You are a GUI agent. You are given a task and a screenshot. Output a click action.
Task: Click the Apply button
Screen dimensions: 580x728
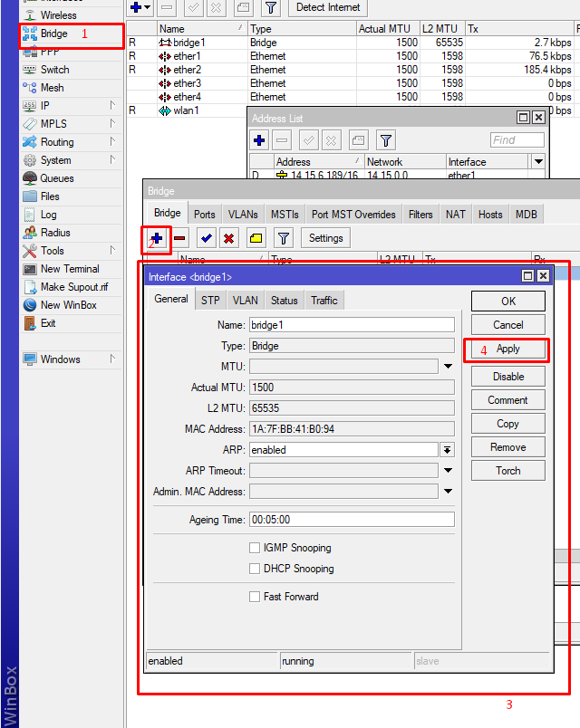click(507, 350)
